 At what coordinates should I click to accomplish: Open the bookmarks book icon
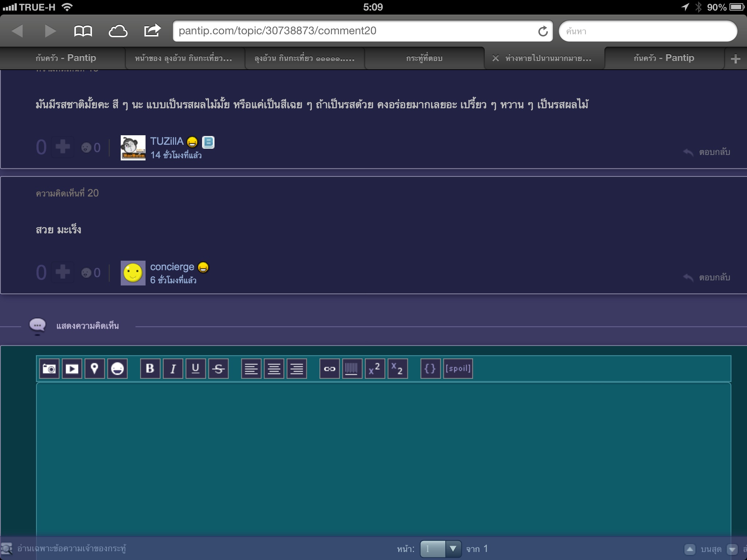coord(83,31)
